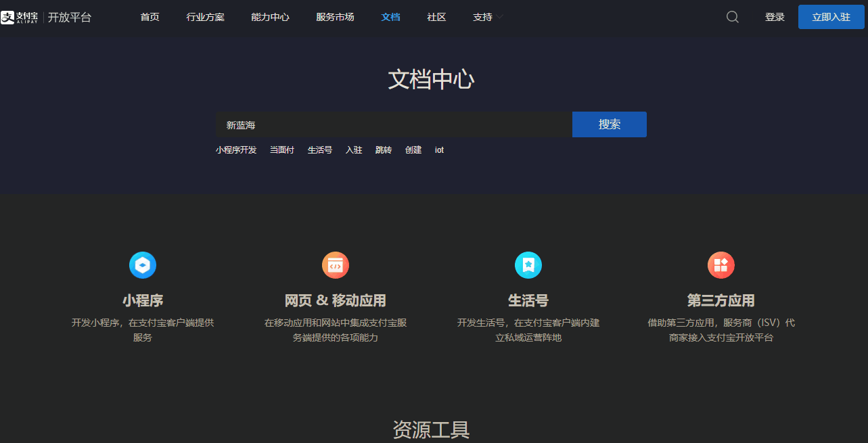
Task: Click the 登录 link
Action: [775, 17]
